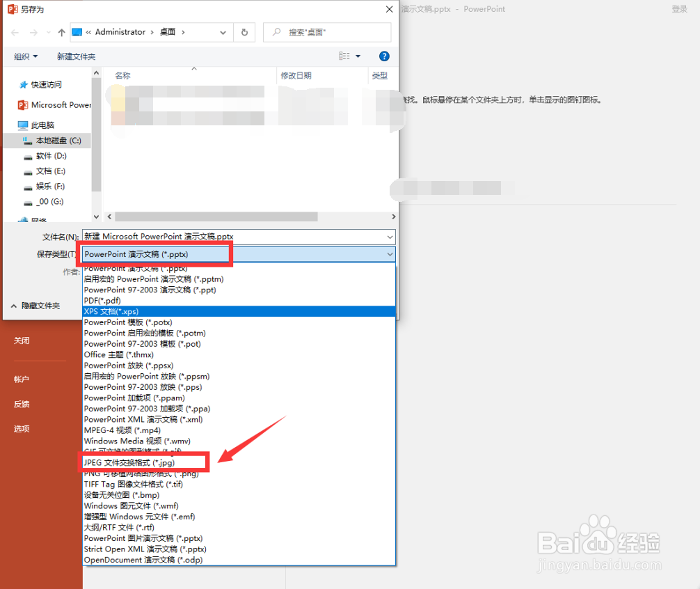Select 此电脑 in navigation pane
The image size is (700, 589).
(x=36, y=125)
